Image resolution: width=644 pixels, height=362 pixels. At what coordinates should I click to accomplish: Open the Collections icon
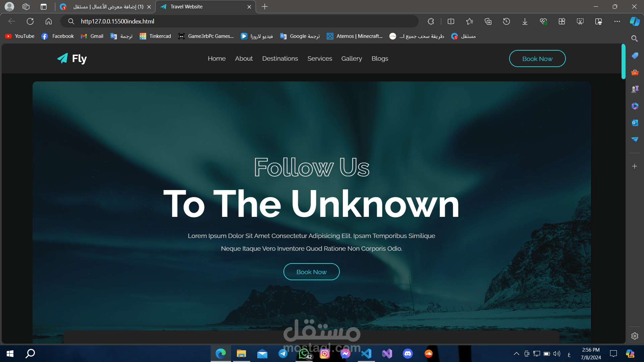click(488, 21)
